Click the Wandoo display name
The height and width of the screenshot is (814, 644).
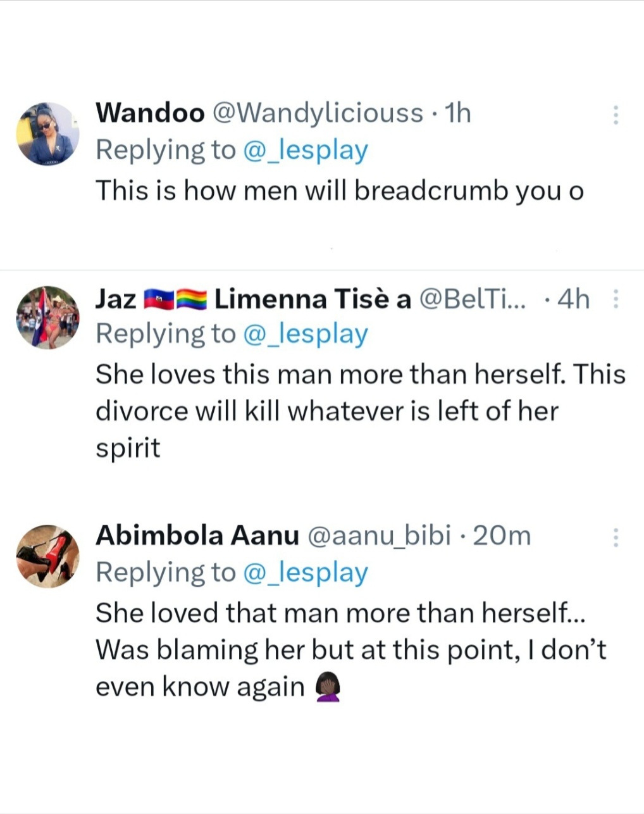[x=150, y=113]
